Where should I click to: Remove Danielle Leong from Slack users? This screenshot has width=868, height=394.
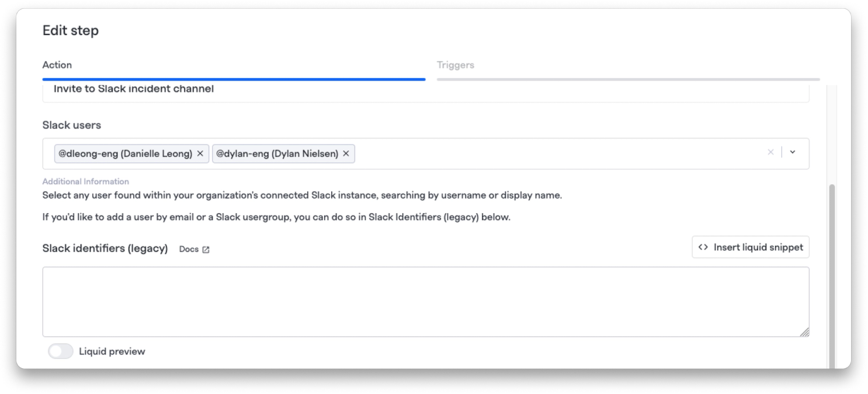200,154
